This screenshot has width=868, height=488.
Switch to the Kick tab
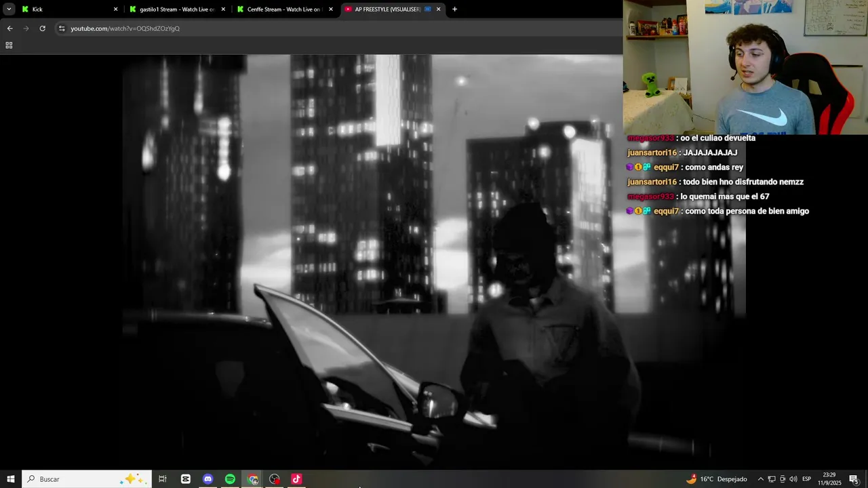click(69, 9)
